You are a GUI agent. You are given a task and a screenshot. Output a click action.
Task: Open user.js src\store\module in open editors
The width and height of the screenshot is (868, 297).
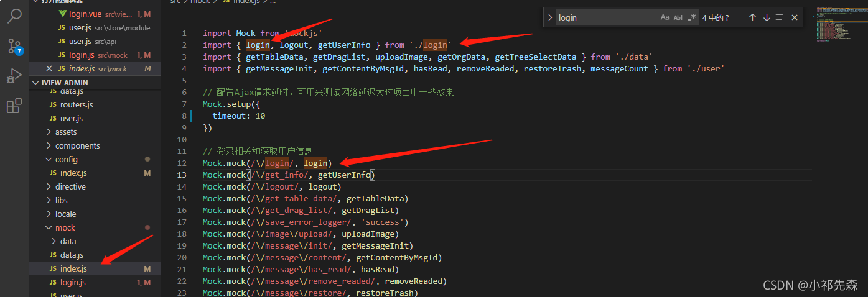coord(95,27)
